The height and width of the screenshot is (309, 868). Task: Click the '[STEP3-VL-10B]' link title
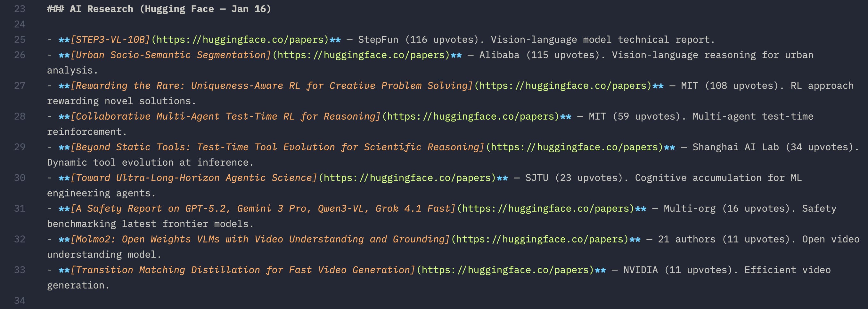[110, 40]
